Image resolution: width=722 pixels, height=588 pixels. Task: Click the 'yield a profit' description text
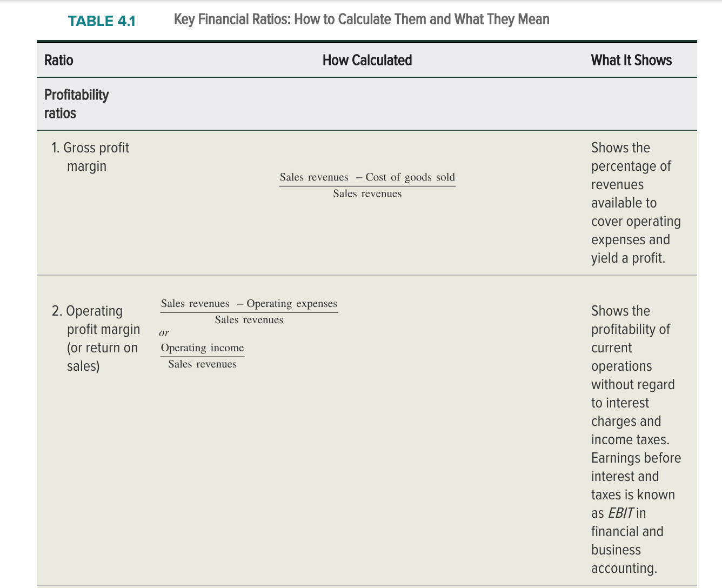628,258
